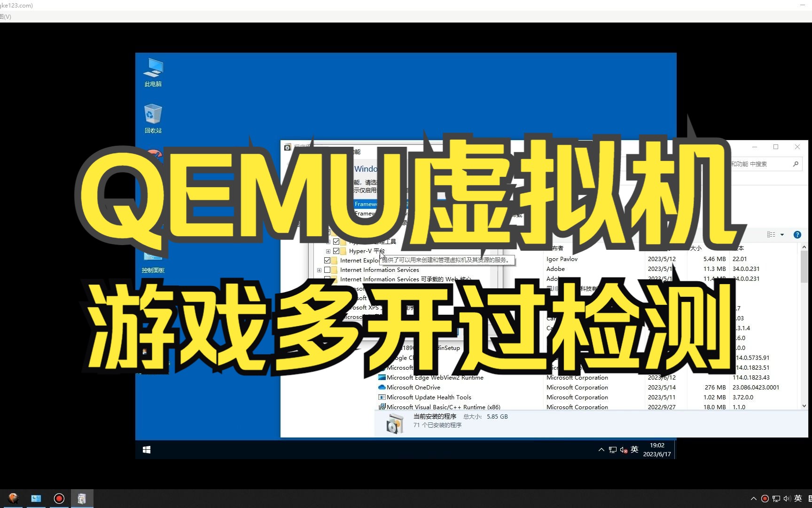
Task: Click the Microsoft Visual Basic/C++ Runtime icon
Action: 382,407
